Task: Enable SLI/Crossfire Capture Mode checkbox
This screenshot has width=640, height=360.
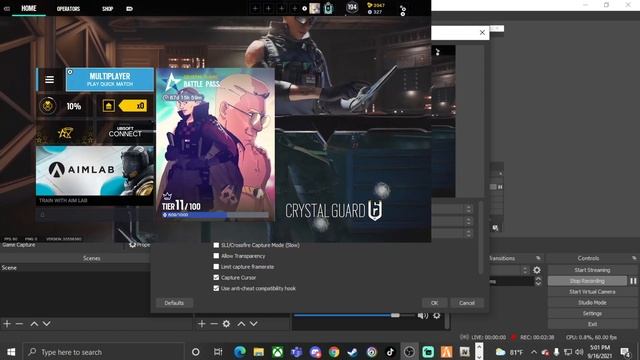Action: 216,245
